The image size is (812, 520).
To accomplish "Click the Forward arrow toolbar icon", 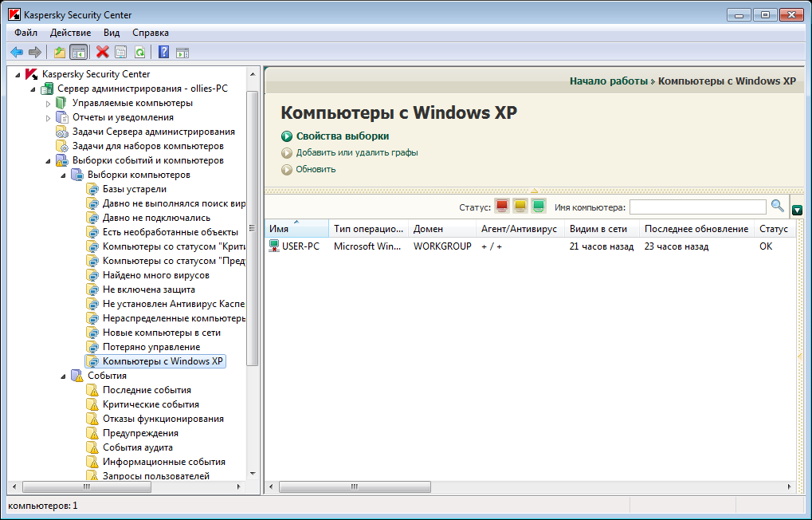I will pyautogui.click(x=35, y=52).
